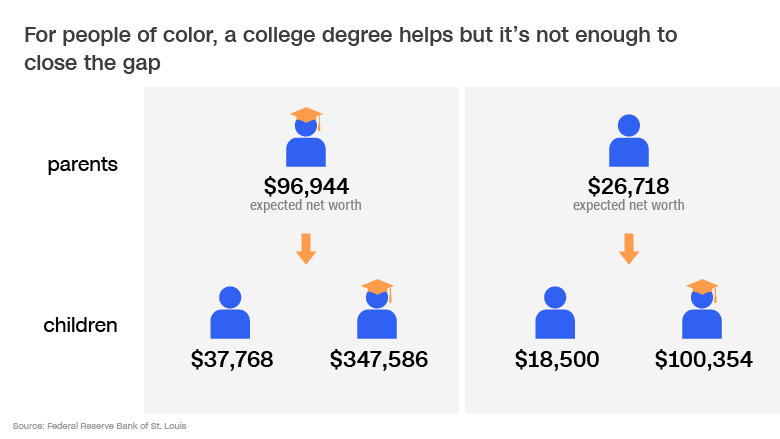Click the Federal Reserve Bank source text
Viewport: 780px width, 439px height.
[99, 426]
